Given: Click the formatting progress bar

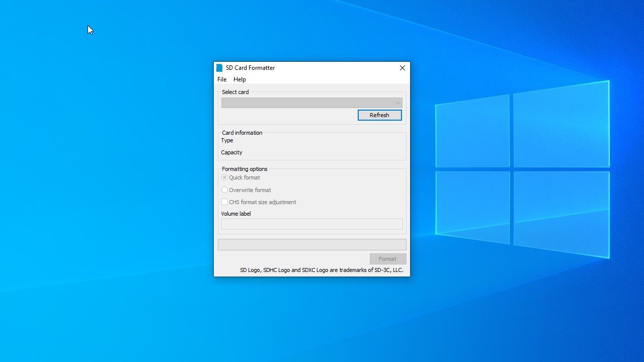Looking at the screenshot, I should click(312, 245).
